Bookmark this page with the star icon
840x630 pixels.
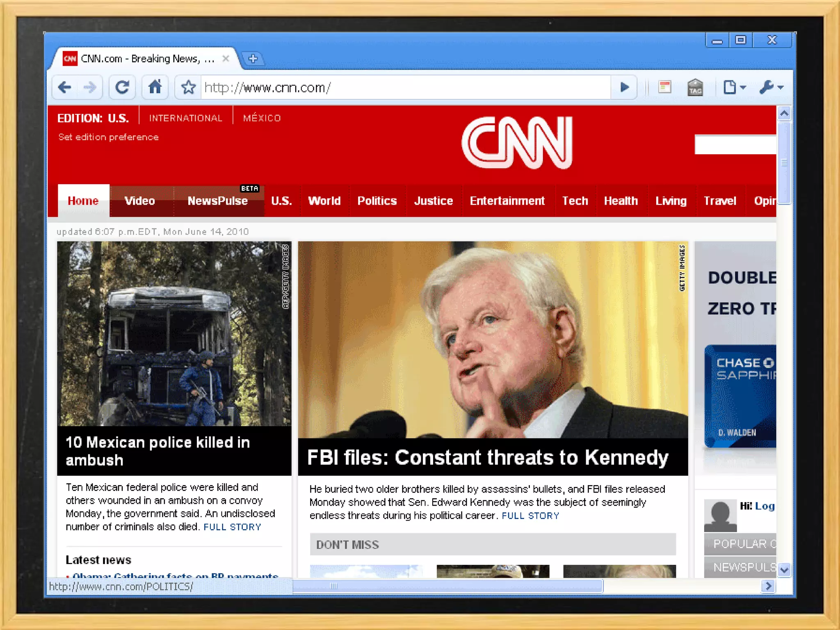pyautogui.click(x=188, y=87)
